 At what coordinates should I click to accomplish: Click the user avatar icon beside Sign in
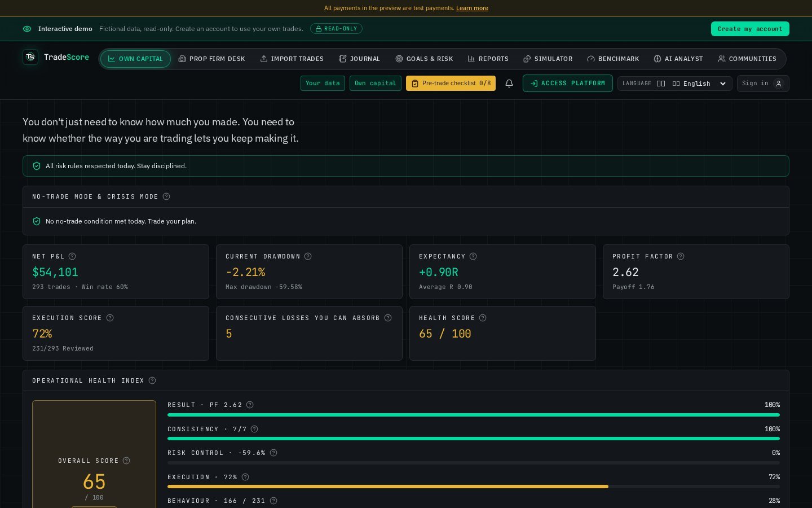coord(779,84)
